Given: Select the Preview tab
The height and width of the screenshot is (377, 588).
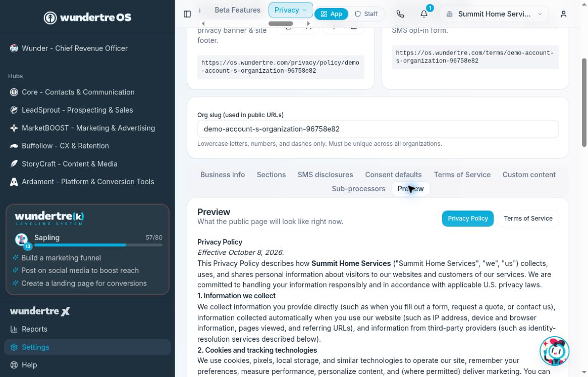Looking at the screenshot, I should (x=411, y=189).
